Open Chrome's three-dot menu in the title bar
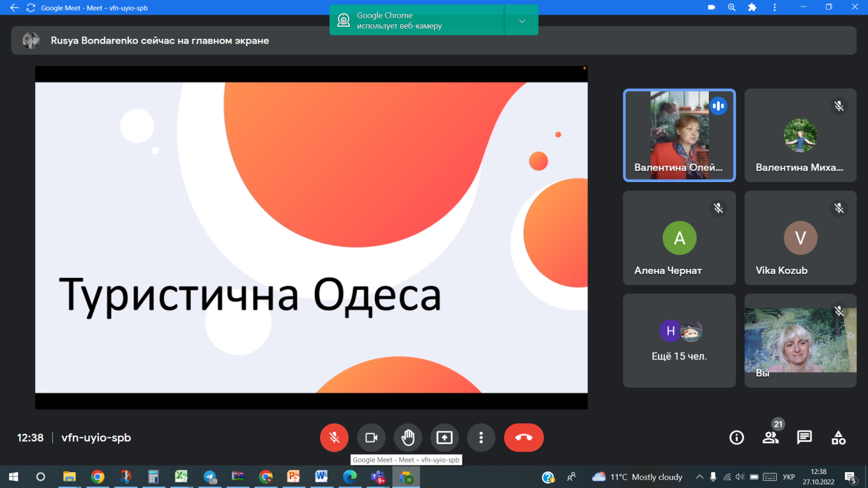This screenshot has width=868, height=488. [774, 7]
